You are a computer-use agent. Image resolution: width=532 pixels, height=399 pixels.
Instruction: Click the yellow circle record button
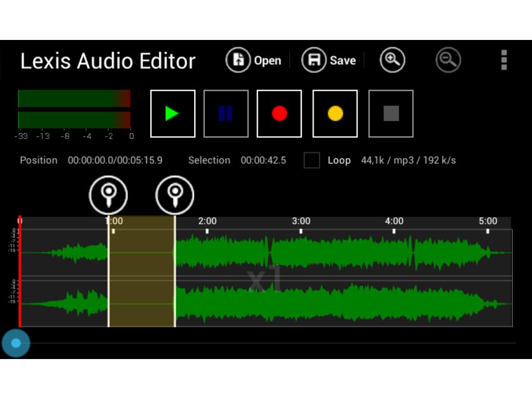[x=335, y=114]
